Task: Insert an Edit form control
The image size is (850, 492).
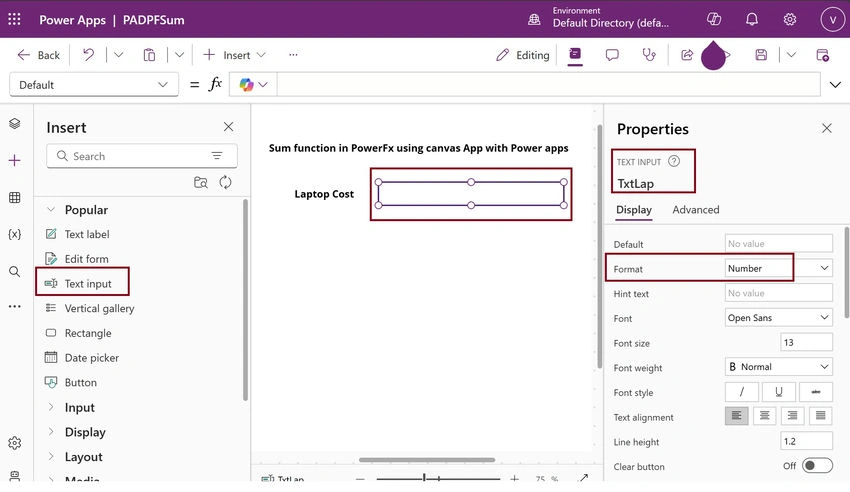Action: 86,259
